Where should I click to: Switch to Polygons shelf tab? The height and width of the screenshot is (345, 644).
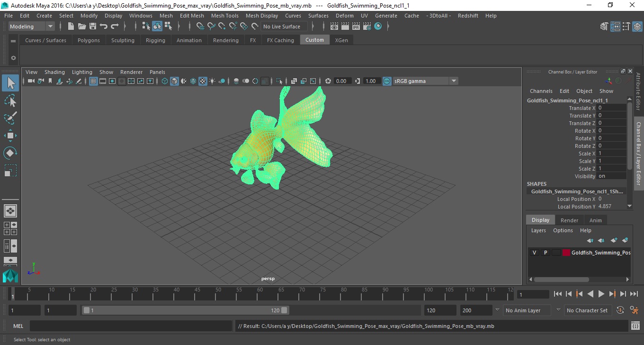tap(89, 40)
